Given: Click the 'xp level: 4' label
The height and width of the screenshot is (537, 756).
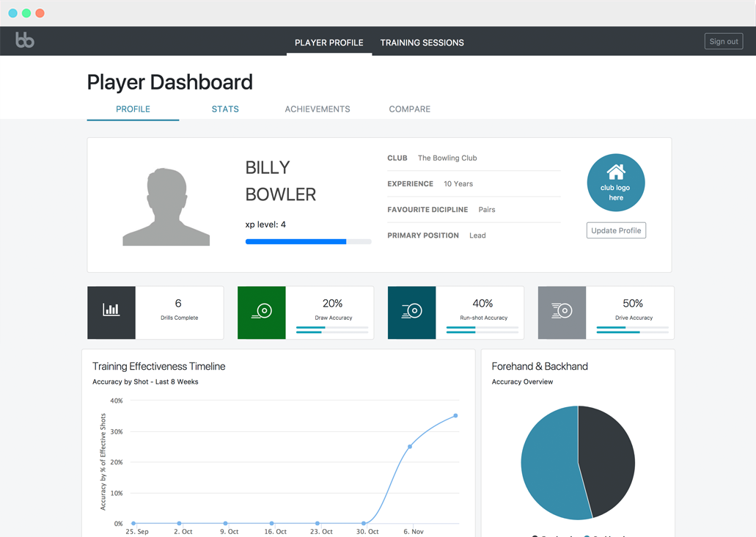Looking at the screenshot, I should click(x=265, y=224).
